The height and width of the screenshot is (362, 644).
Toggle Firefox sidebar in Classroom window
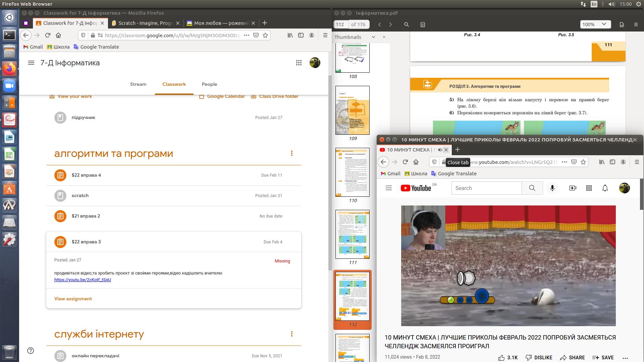[301, 35]
